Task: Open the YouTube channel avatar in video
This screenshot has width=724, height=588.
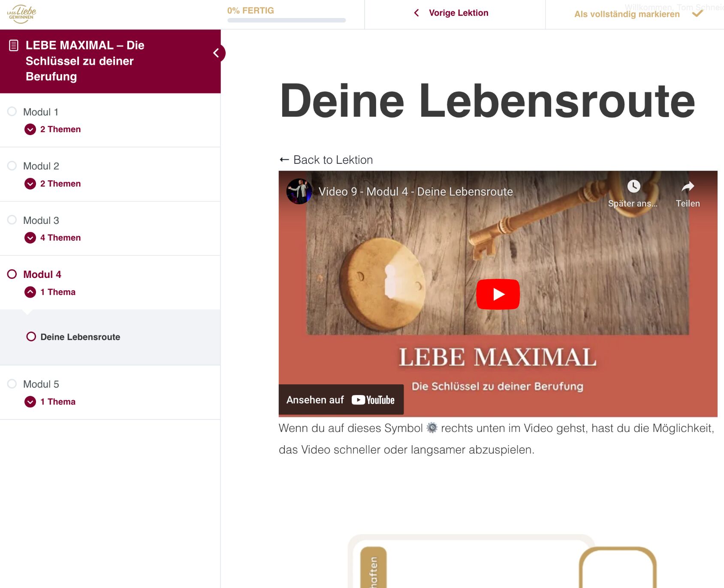Action: pos(299,191)
